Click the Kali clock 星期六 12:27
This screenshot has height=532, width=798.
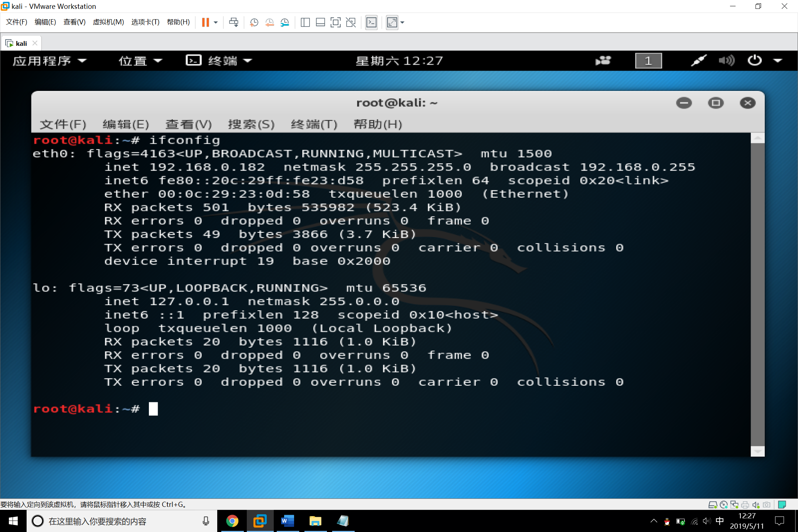[399, 61]
